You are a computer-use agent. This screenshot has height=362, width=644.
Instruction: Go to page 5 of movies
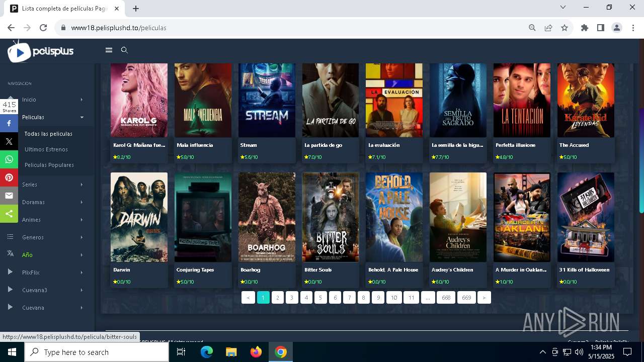(320, 298)
